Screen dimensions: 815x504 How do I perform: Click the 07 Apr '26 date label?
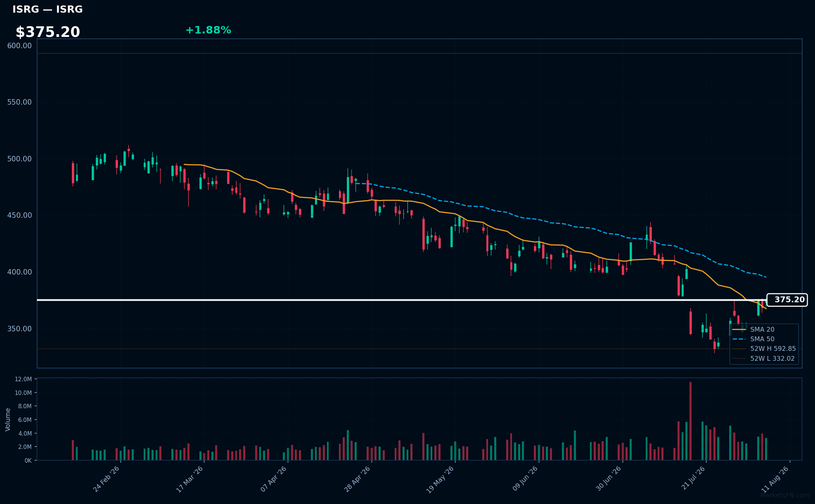pyautogui.click(x=274, y=479)
